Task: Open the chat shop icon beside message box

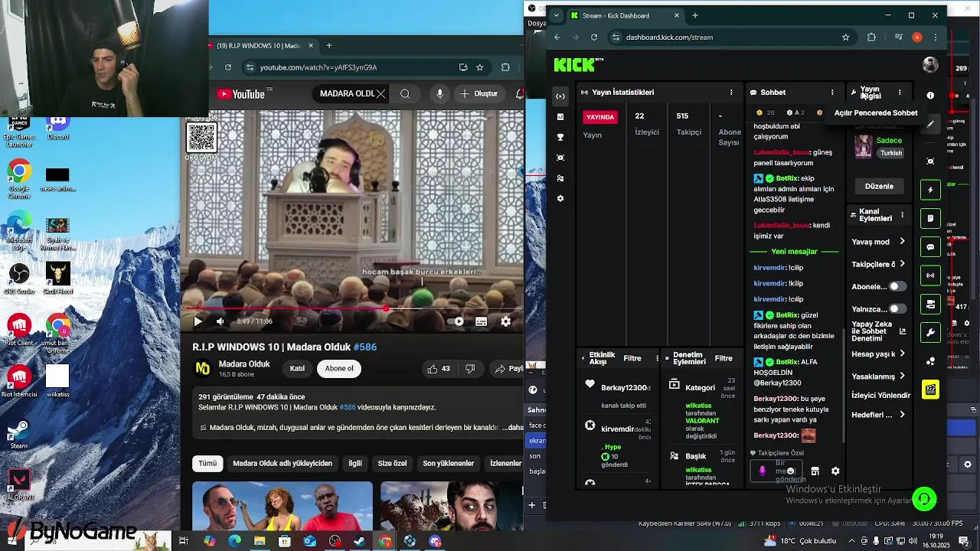Action: (815, 471)
